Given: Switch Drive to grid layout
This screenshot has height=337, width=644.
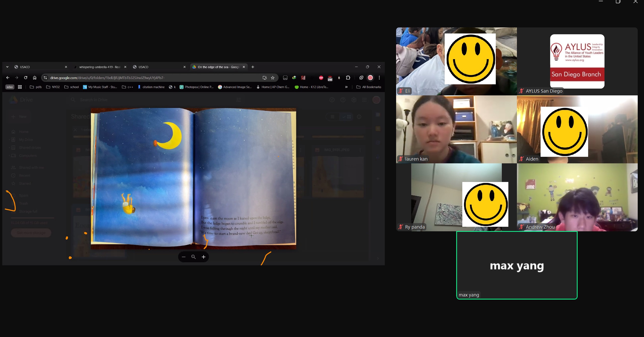Looking at the screenshot, I should (x=346, y=117).
